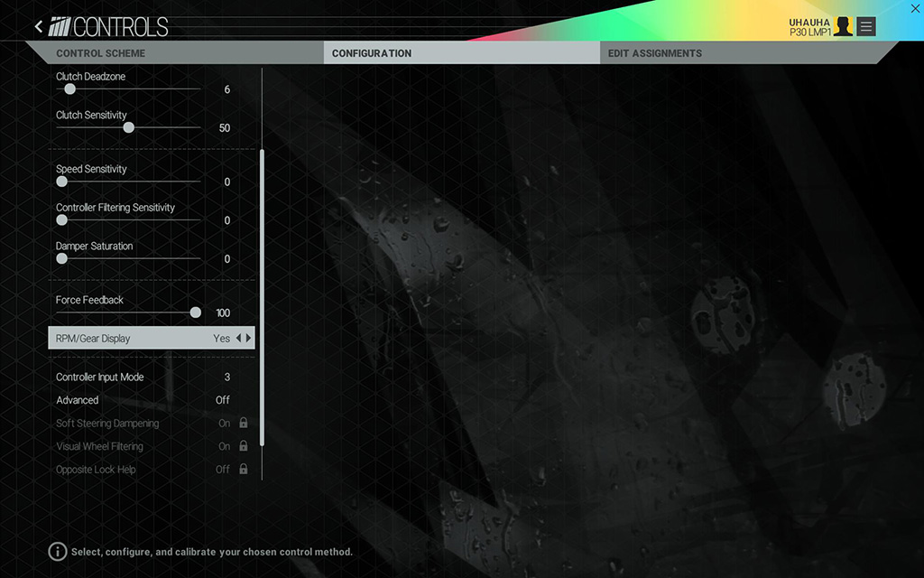
Task: Click the Opposite Lock Help label
Action: click(x=96, y=470)
